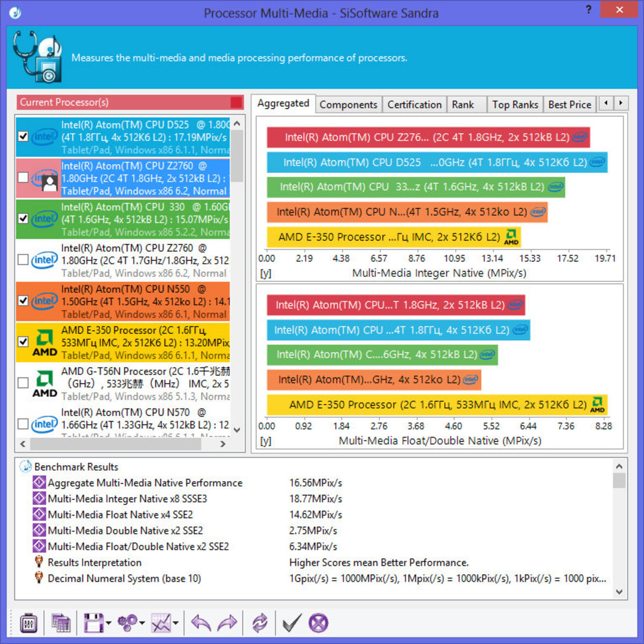The height and width of the screenshot is (644, 644).
Task: Click the tab strip left arrow
Action: [606, 103]
